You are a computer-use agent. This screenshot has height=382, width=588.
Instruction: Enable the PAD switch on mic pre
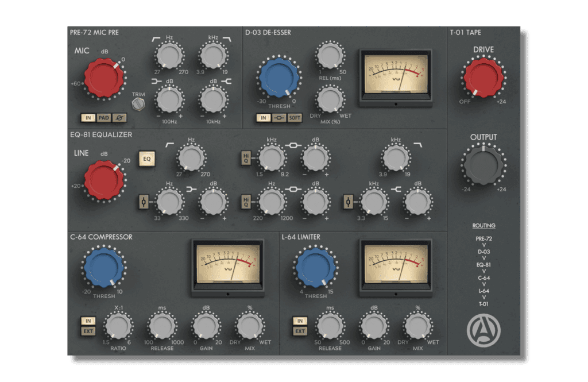click(104, 118)
